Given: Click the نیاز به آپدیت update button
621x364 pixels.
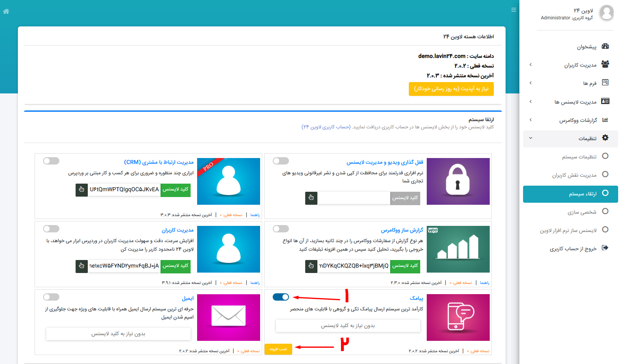Looking at the screenshot, I should pos(451,89).
